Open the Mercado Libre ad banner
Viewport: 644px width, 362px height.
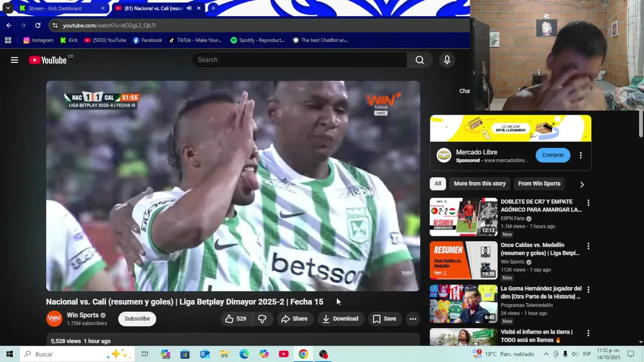[x=511, y=128]
